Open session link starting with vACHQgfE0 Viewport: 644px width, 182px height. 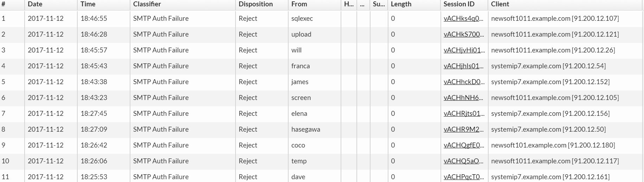tap(464, 145)
